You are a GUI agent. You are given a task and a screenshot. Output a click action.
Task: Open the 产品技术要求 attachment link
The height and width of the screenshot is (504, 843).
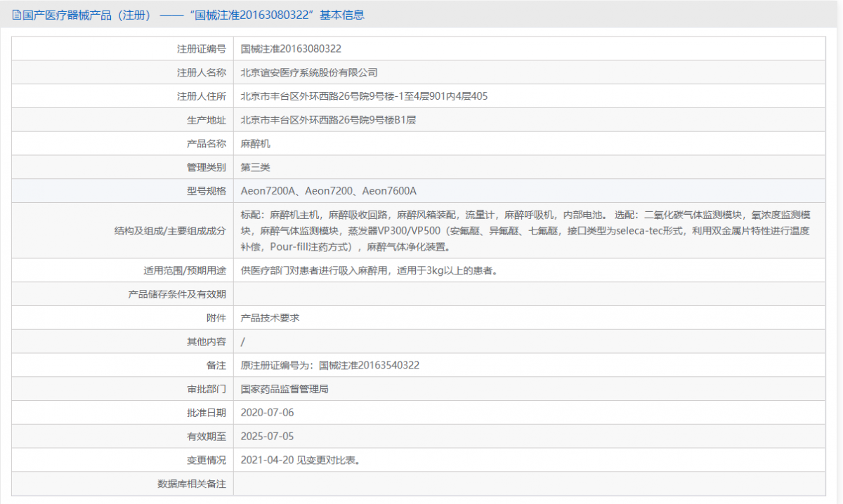pos(270,318)
